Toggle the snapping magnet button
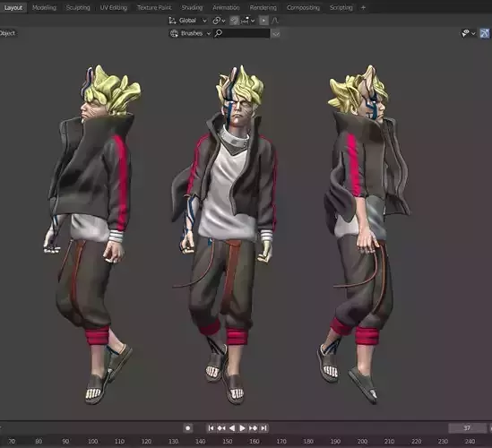Screen dimensions: 492x448 (x=235, y=21)
